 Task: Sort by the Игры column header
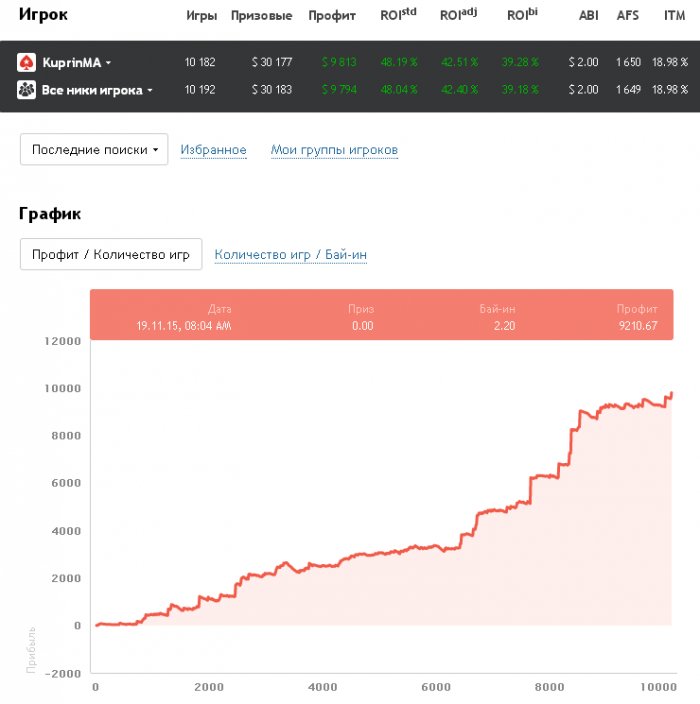(x=202, y=16)
